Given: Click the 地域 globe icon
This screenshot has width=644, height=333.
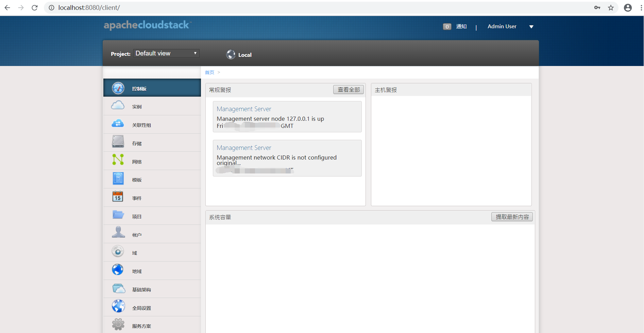Looking at the screenshot, I should click(x=118, y=269).
